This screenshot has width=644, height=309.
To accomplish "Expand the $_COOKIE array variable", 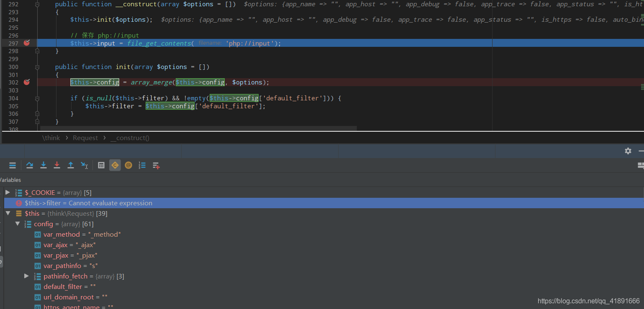I will [x=8, y=192].
